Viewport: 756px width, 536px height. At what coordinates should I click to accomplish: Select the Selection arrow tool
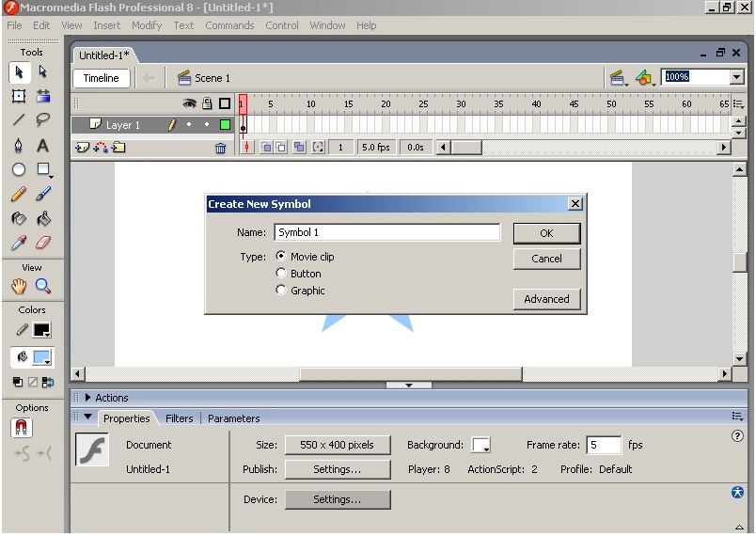coord(19,71)
